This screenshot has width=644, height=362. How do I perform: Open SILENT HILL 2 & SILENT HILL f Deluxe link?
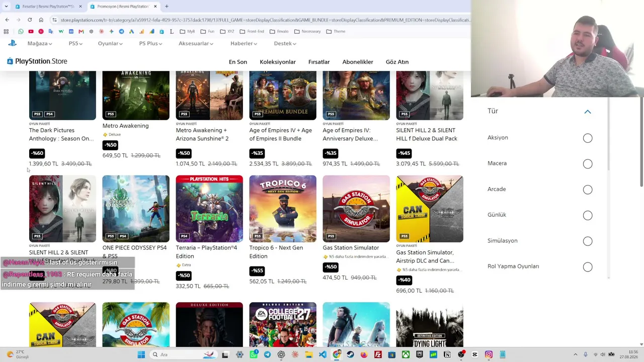427,134
